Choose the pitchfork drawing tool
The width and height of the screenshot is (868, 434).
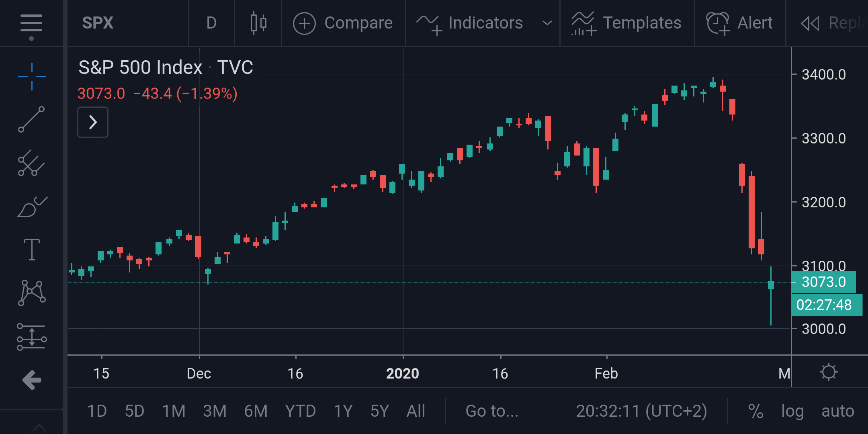31,163
